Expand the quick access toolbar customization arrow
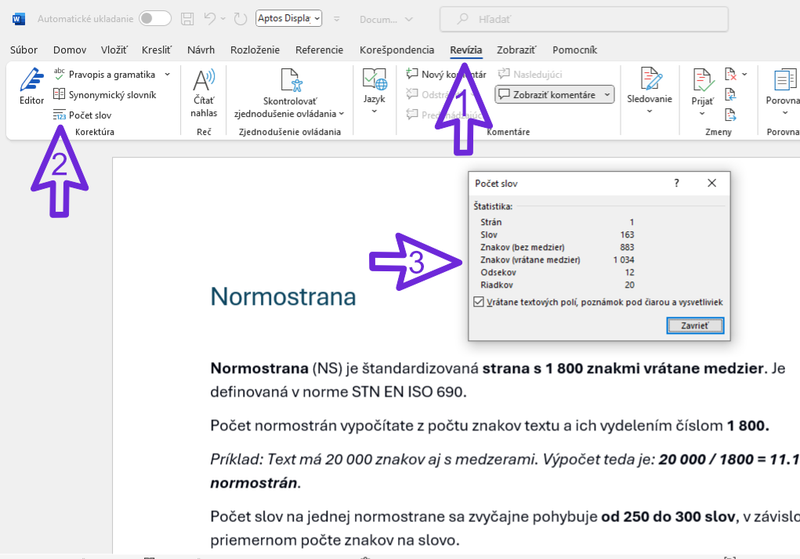 337,19
